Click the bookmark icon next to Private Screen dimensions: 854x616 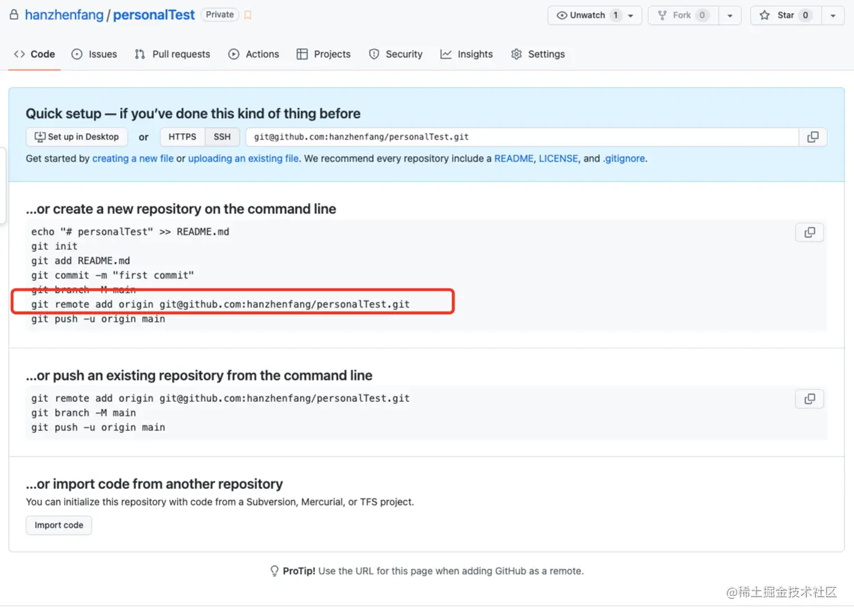pos(247,15)
